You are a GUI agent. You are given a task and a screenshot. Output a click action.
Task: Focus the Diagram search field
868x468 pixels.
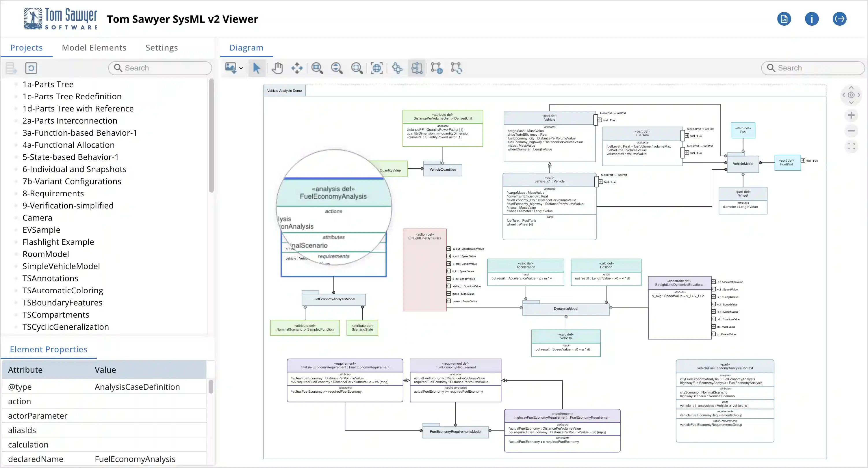[x=813, y=68]
